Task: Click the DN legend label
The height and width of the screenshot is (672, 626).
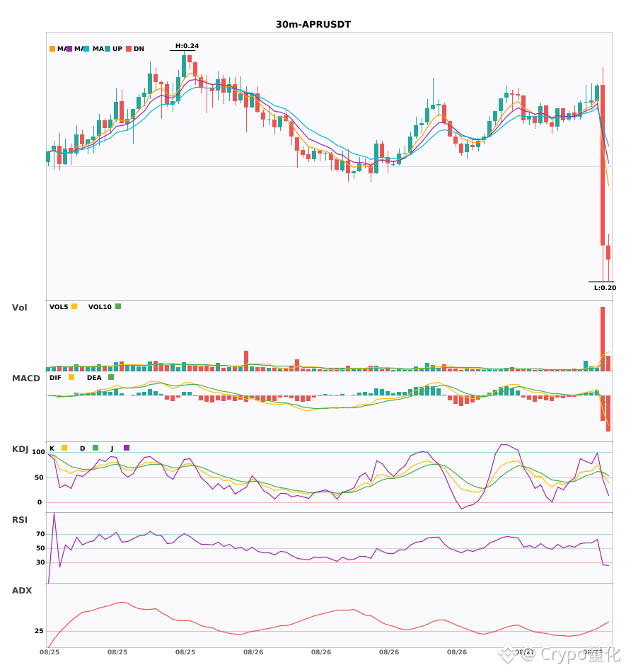Action: tap(139, 49)
